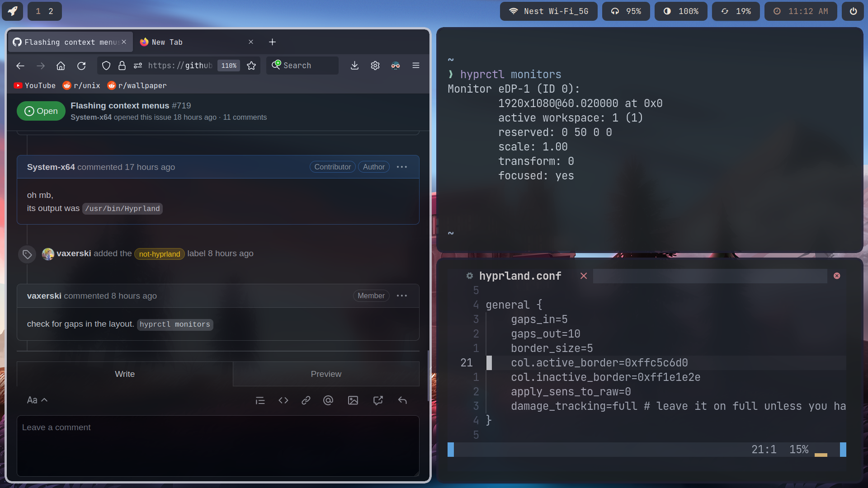Focus the Firefox Search box
Screen dimensions: 868x488
point(302,66)
